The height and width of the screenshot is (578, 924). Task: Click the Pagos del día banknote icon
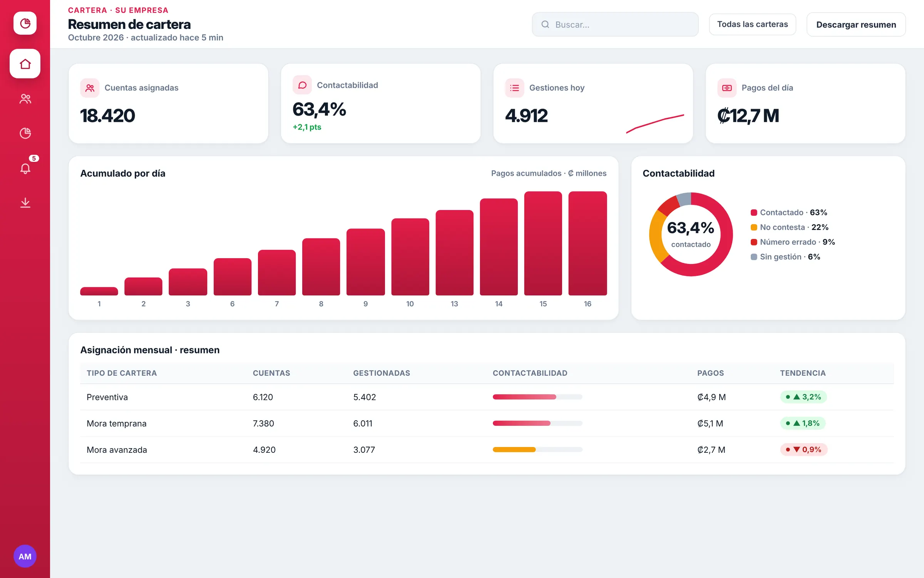click(727, 88)
